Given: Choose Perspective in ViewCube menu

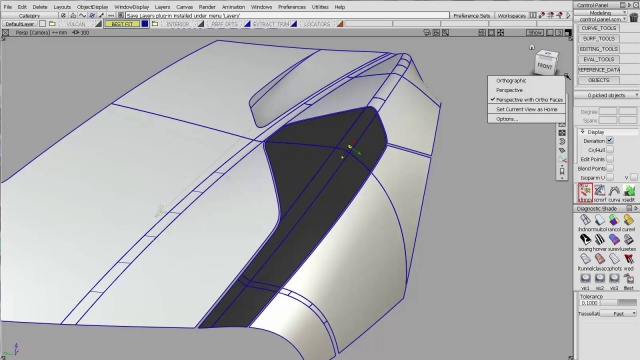Looking at the screenshot, I should pyautogui.click(x=509, y=90).
